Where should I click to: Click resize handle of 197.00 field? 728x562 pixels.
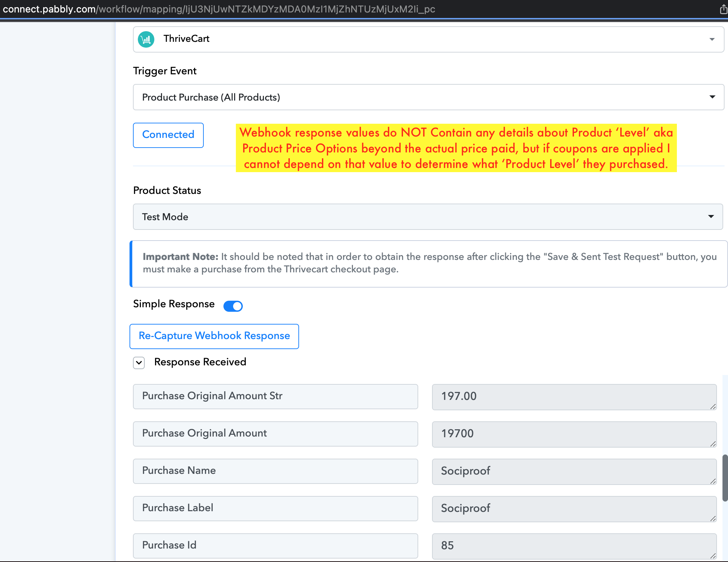(x=713, y=406)
